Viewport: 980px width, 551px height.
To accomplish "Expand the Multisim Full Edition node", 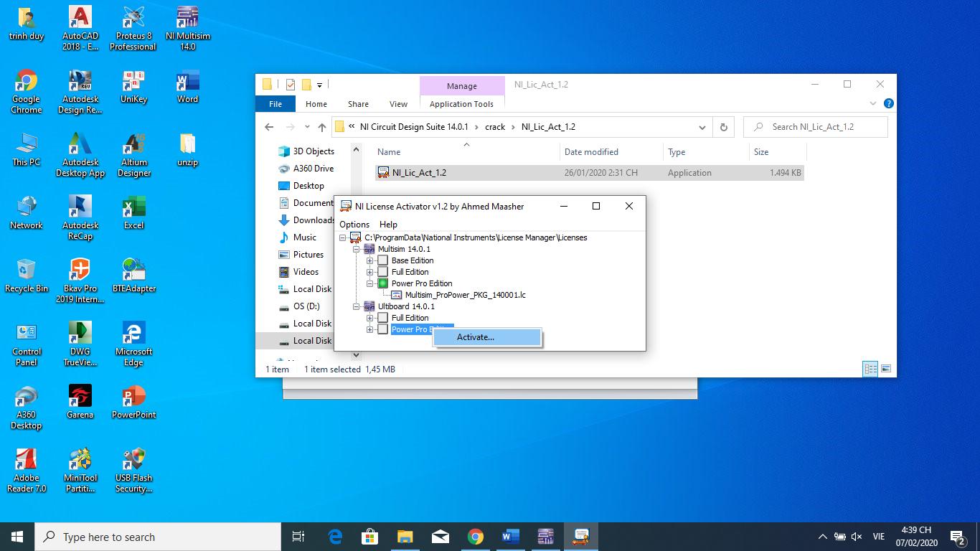I will pyautogui.click(x=370, y=272).
